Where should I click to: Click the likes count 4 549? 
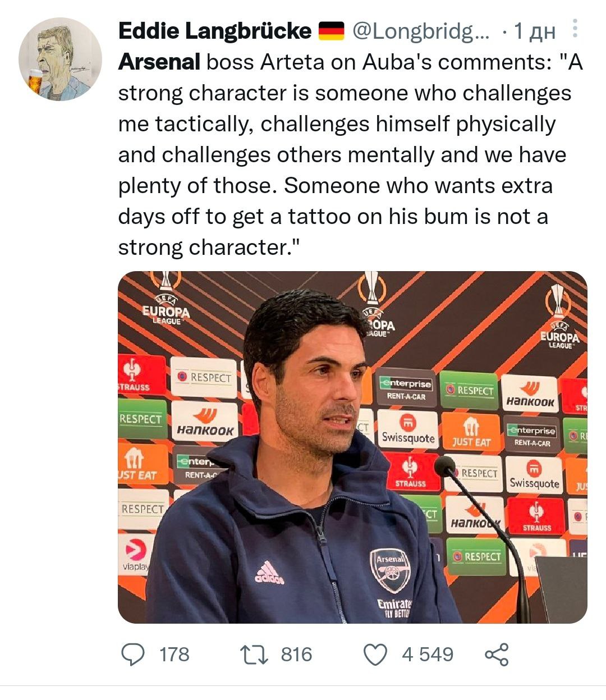[428, 655]
